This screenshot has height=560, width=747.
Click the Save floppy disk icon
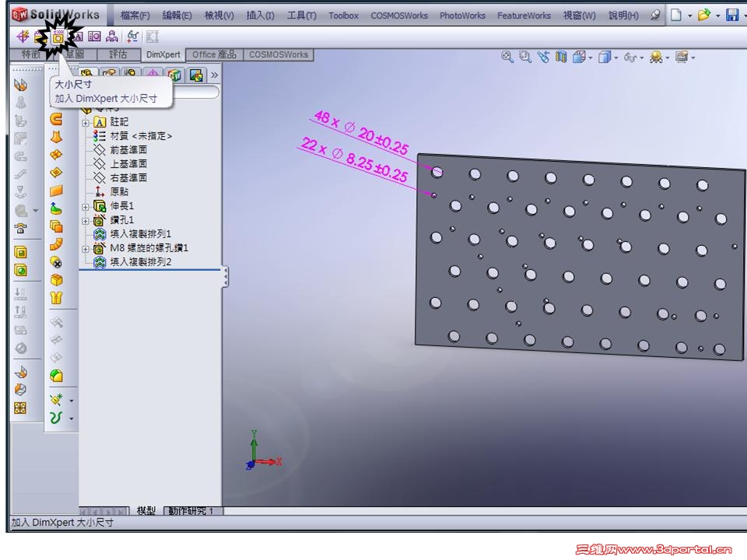point(732,16)
